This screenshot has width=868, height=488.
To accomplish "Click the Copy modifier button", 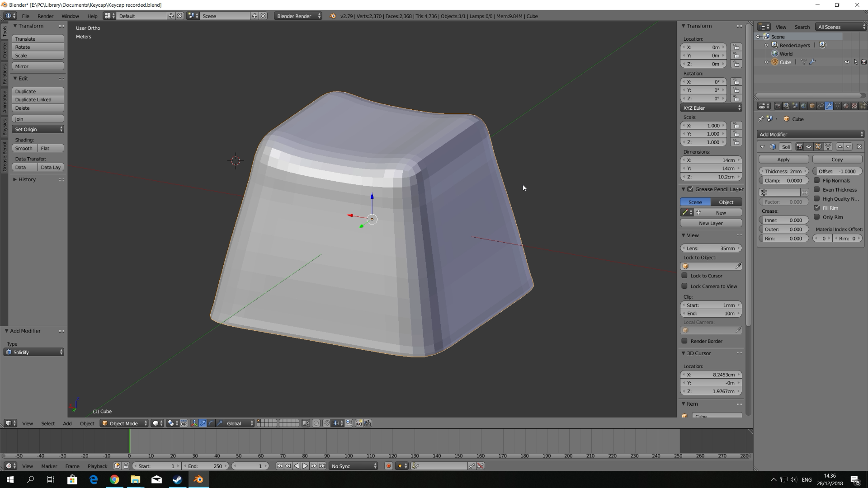I will [x=837, y=160].
